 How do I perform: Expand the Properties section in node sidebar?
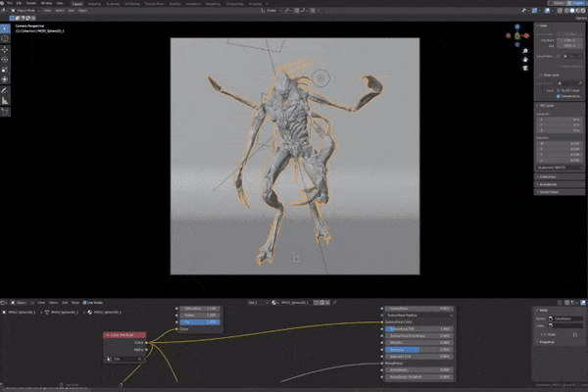pos(546,342)
